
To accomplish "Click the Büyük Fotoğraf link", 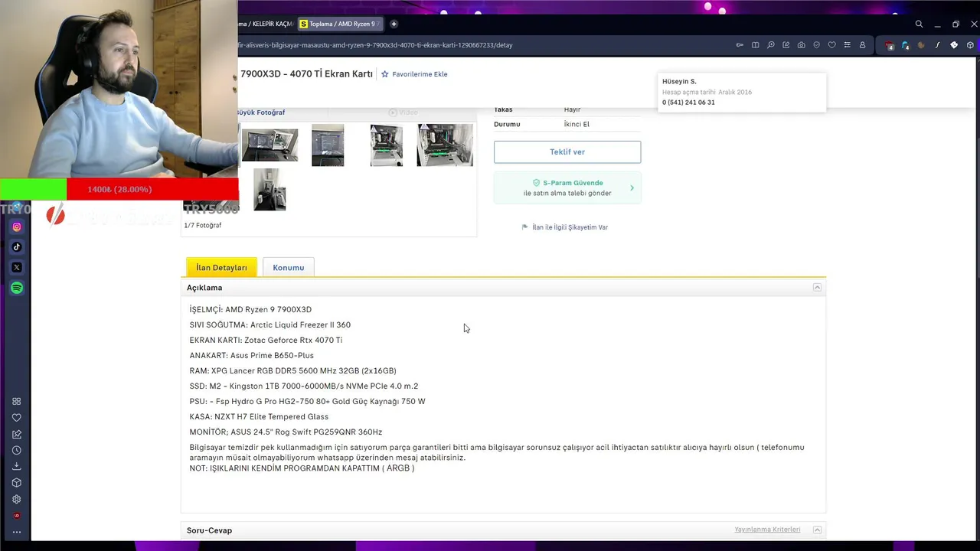I will click(260, 112).
